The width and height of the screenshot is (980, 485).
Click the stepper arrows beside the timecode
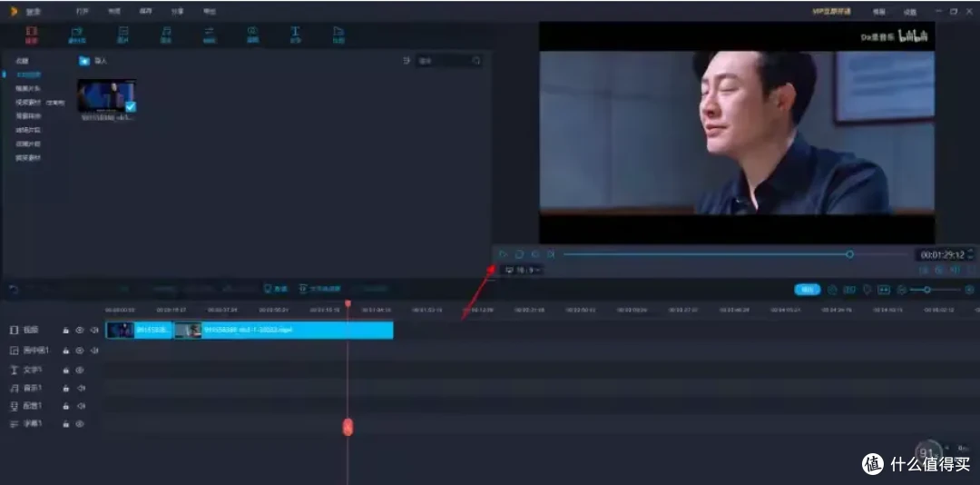(970, 254)
